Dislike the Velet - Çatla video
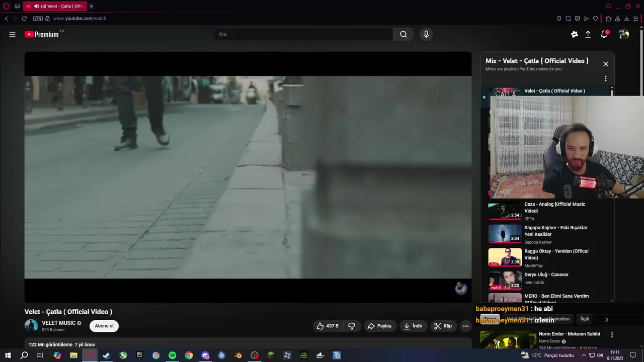Image resolution: width=644 pixels, height=362 pixels. (x=352, y=326)
